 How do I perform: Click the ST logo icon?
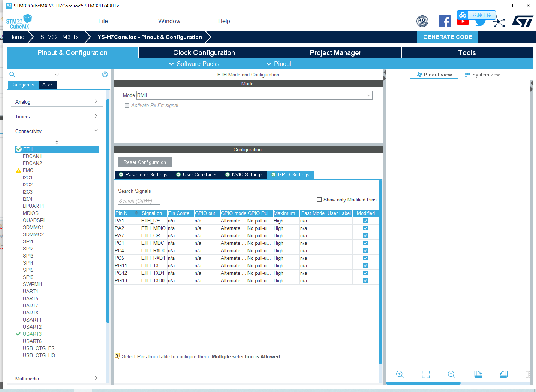523,21
